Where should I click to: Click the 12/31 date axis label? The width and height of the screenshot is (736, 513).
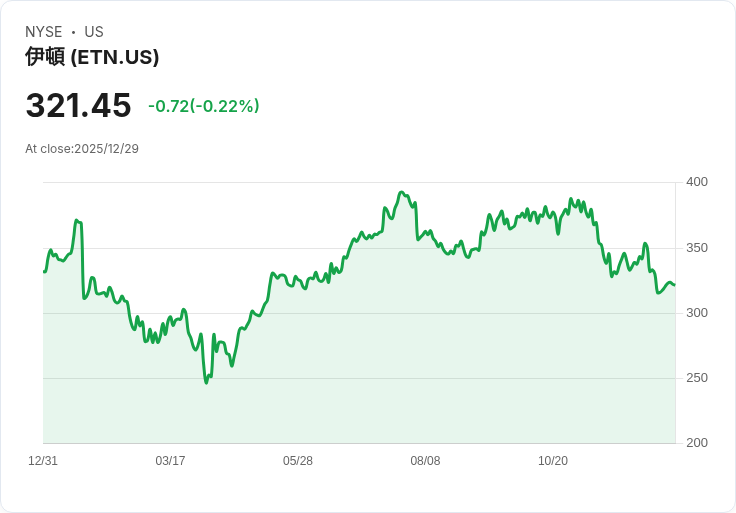pyautogui.click(x=43, y=460)
